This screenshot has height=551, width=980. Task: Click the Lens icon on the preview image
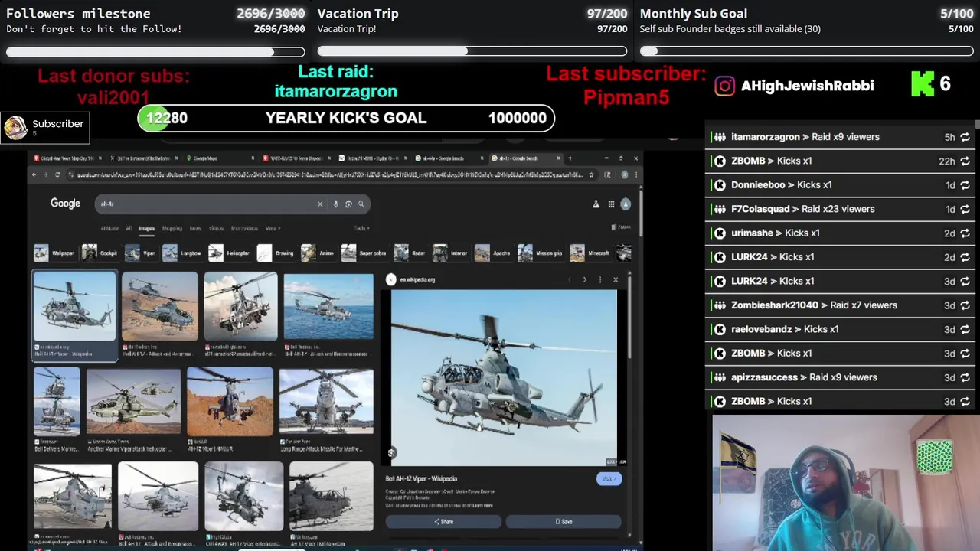pos(391,453)
